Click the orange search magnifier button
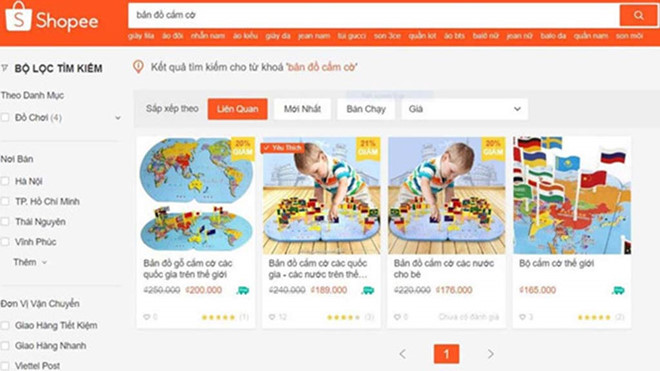The height and width of the screenshot is (371, 660). click(638, 16)
